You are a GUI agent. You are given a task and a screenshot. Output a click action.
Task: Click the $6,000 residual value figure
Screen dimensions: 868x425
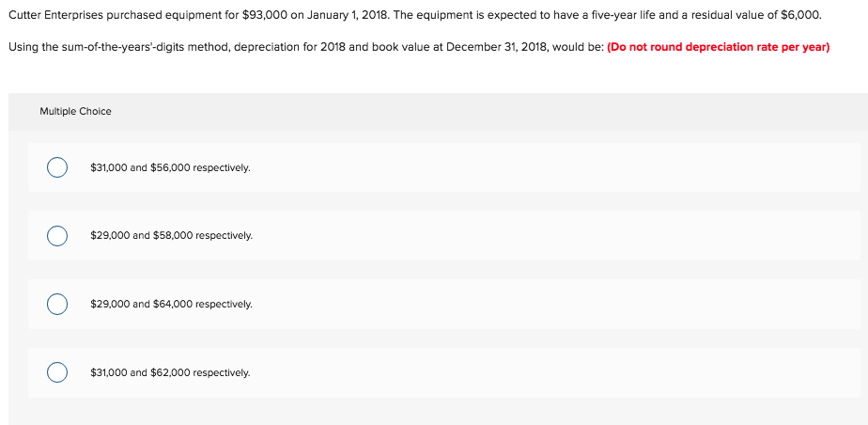tap(798, 16)
